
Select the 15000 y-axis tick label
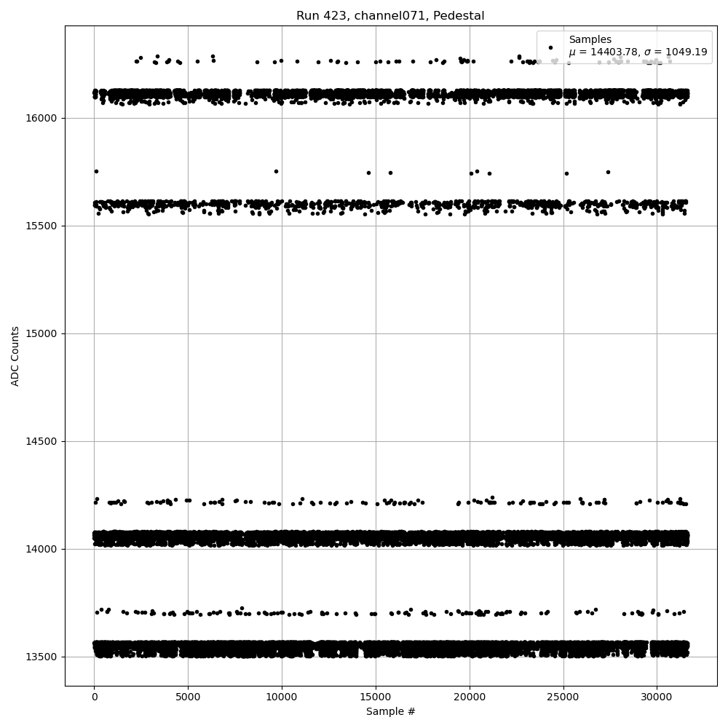pos(43,333)
